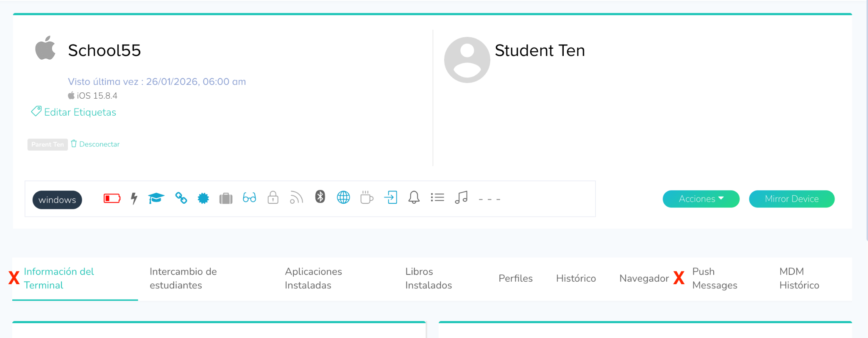Open the Aplicaciones Instaladas tab

click(313, 278)
